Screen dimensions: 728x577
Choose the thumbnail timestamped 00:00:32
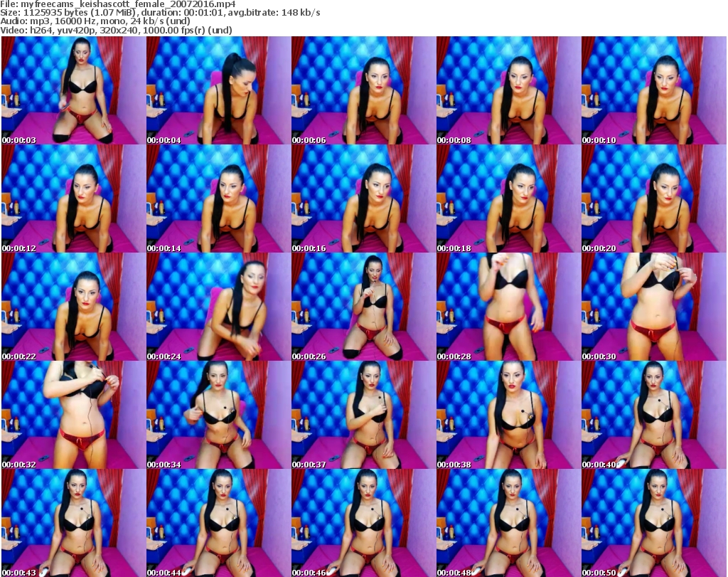[74, 415]
